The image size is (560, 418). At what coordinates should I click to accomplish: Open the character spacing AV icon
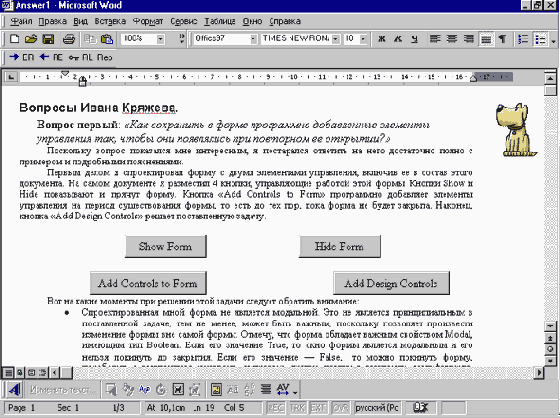coord(283,389)
